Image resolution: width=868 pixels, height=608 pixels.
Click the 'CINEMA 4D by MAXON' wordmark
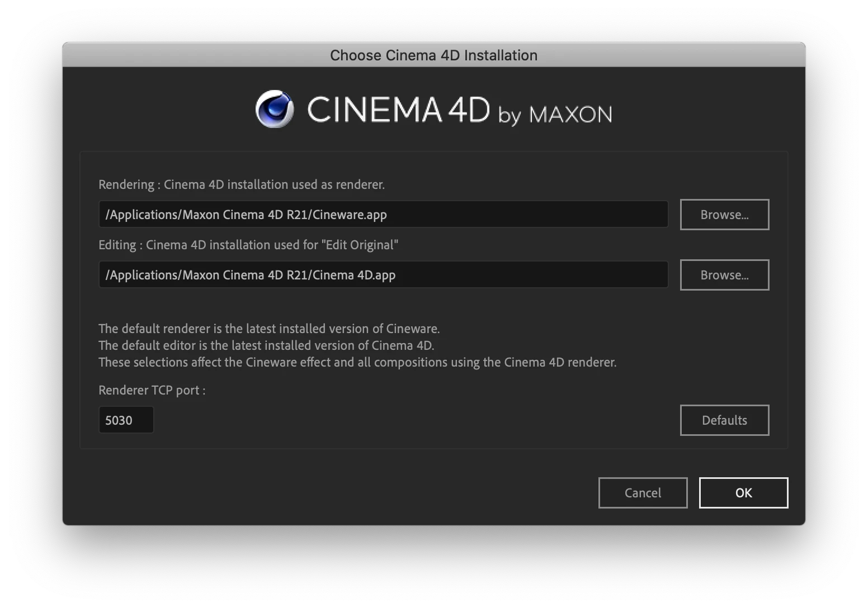click(x=459, y=110)
